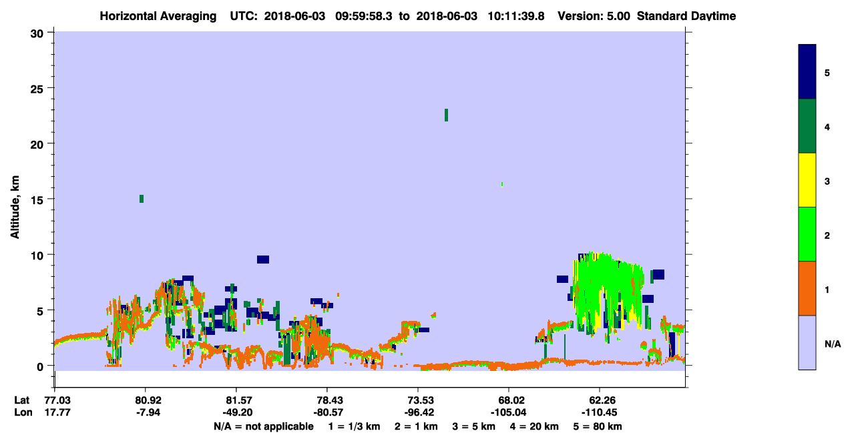
Task: Click legend text '3 = 5 km'
Action: tap(474, 426)
